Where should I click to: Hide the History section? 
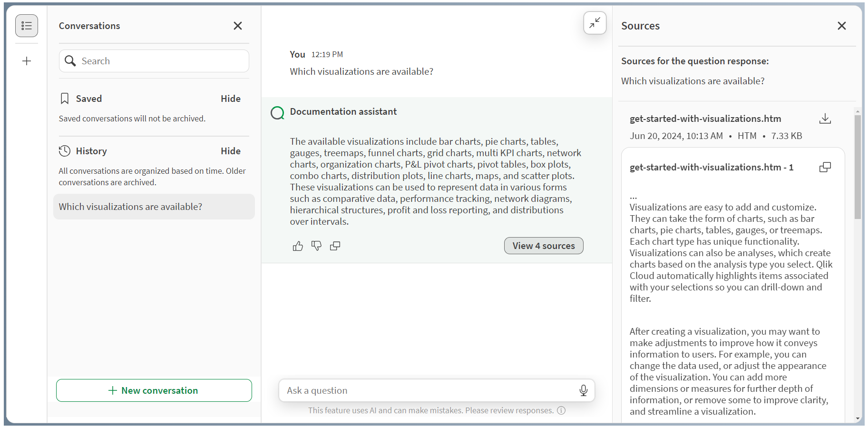click(x=231, y=151)
